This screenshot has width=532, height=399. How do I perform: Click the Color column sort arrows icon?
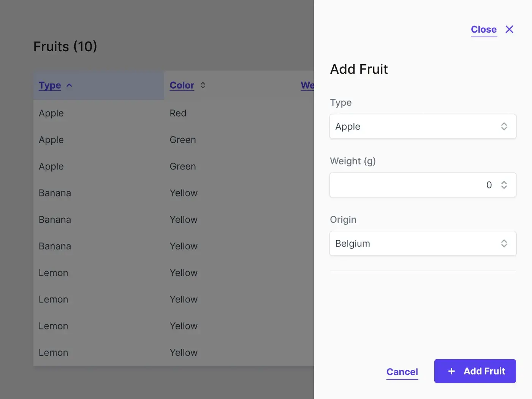click(x=203, y=85)
